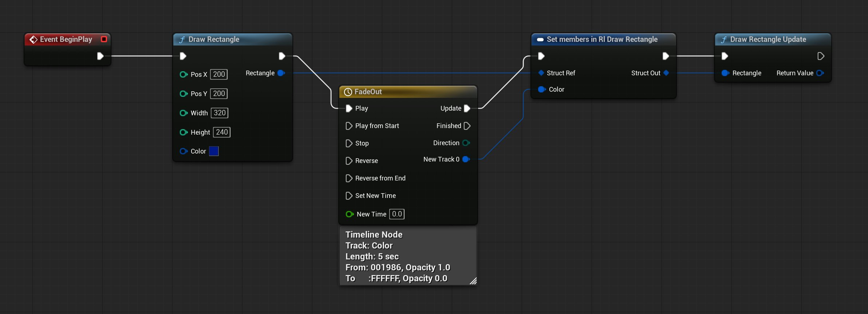Click the FadeOut Play exec pin
Image resolution: width=868 pixels, height=314 pixels.
pos(349,108)
